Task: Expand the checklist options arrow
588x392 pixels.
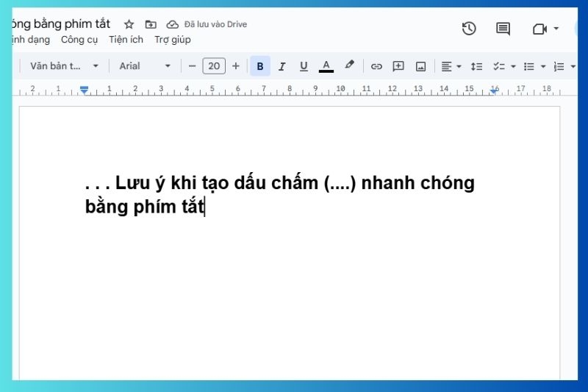Action: [x=513, y=66]
